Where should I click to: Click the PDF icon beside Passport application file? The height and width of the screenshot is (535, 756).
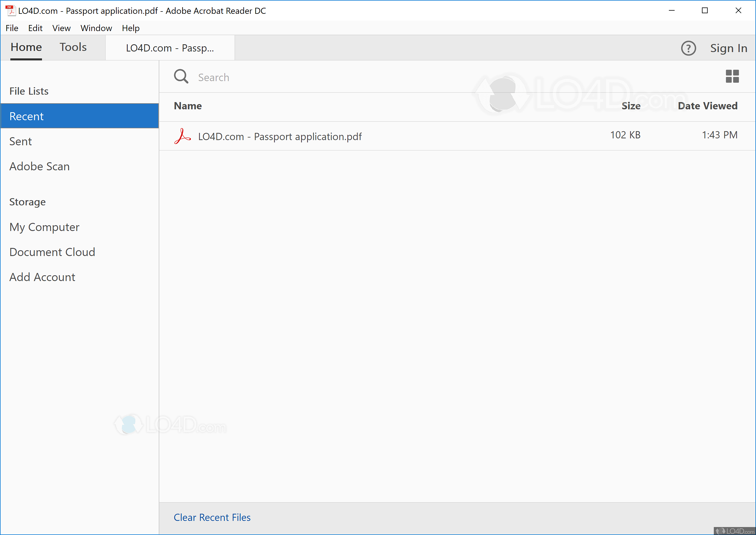tap(182, 136)
